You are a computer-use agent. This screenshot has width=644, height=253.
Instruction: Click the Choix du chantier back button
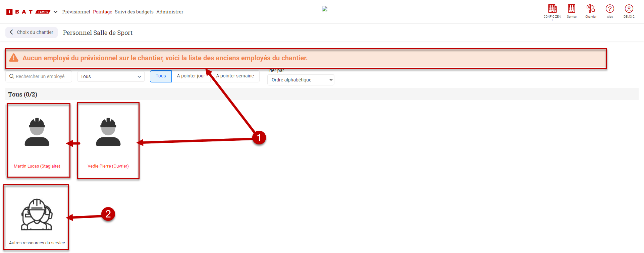click(x=32, y=32)
